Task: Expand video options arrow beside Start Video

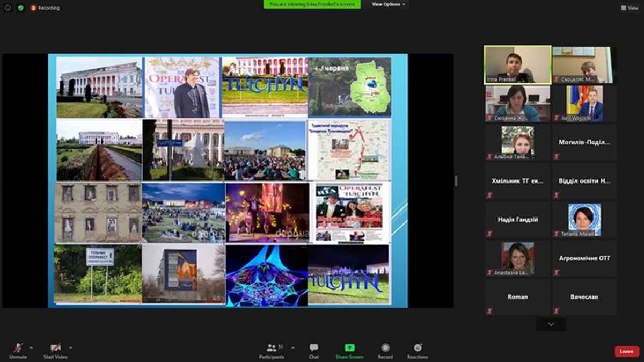Action: [70, 347]
